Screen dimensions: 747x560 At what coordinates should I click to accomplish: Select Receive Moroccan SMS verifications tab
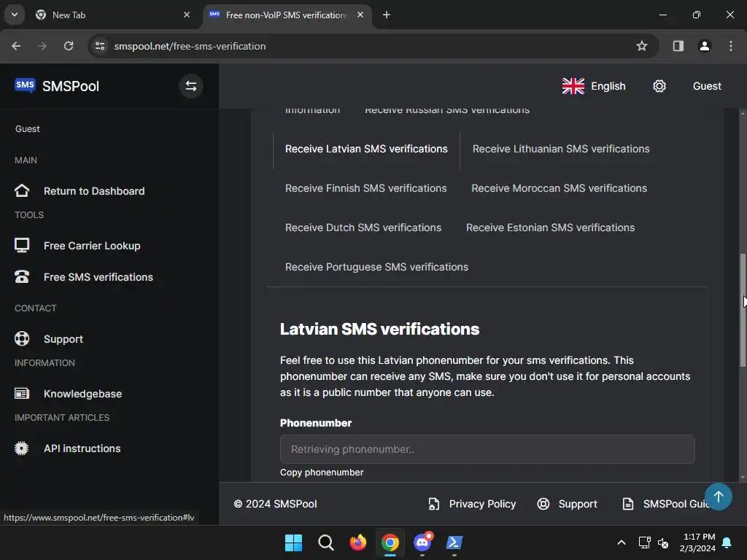559,189
